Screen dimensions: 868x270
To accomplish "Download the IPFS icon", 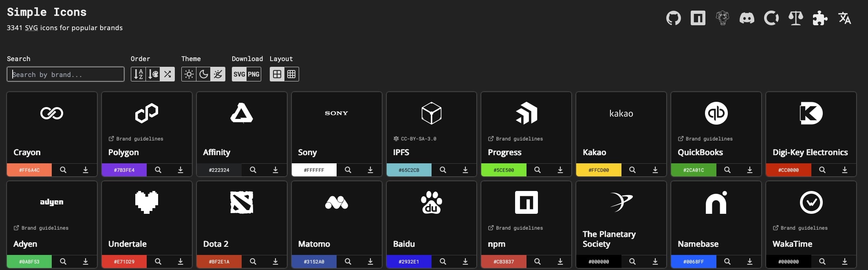I will 465,170.
